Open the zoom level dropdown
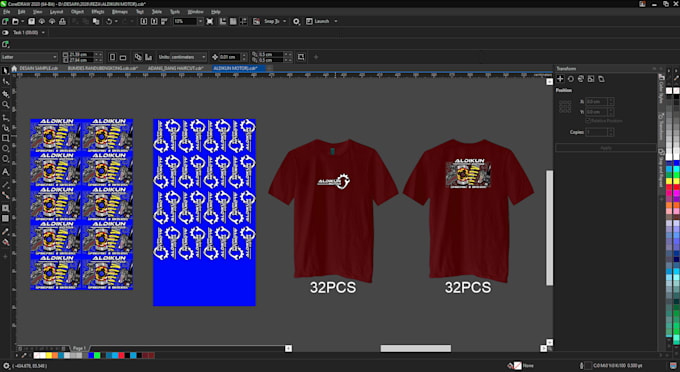 coord(200,21)
